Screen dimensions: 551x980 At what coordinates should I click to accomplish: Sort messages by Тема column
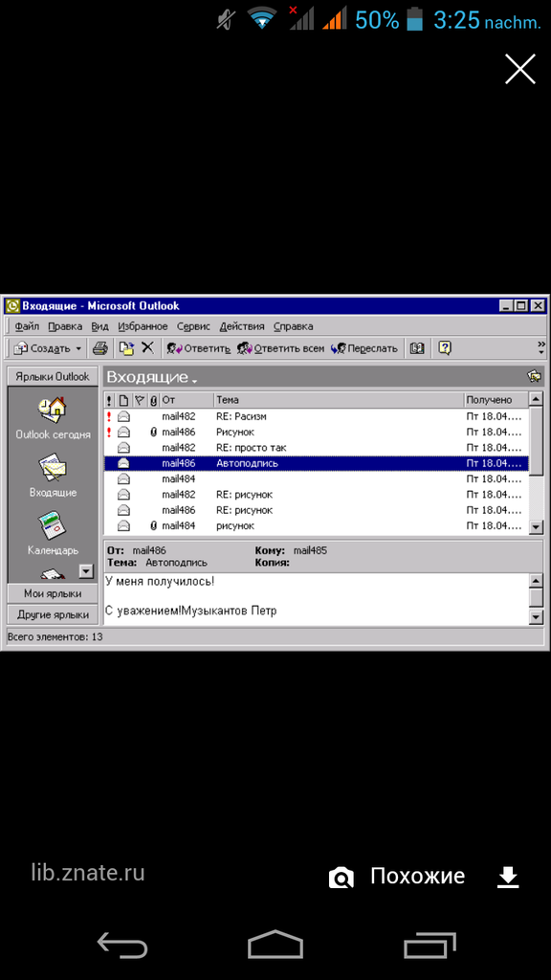coord(340,400)
